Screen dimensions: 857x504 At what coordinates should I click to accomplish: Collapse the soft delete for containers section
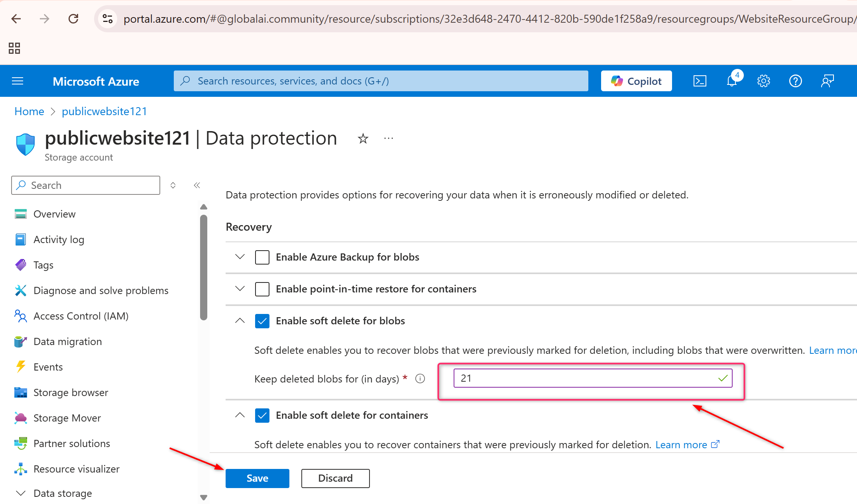click(x=240, y=415)
